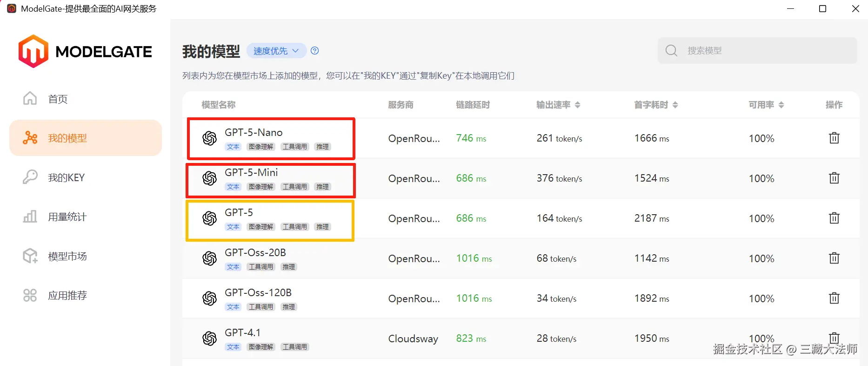Image resolution: width=868 pixels, height=366 pixels.
Task: Click the bar chart icon for 用量统计
Action: [30, 217]
